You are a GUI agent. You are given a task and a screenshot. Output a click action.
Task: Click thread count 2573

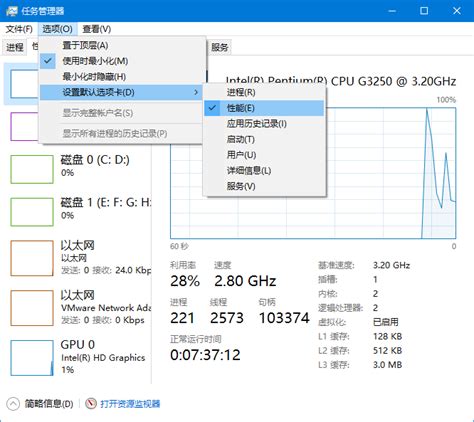(x=227, y=318)
